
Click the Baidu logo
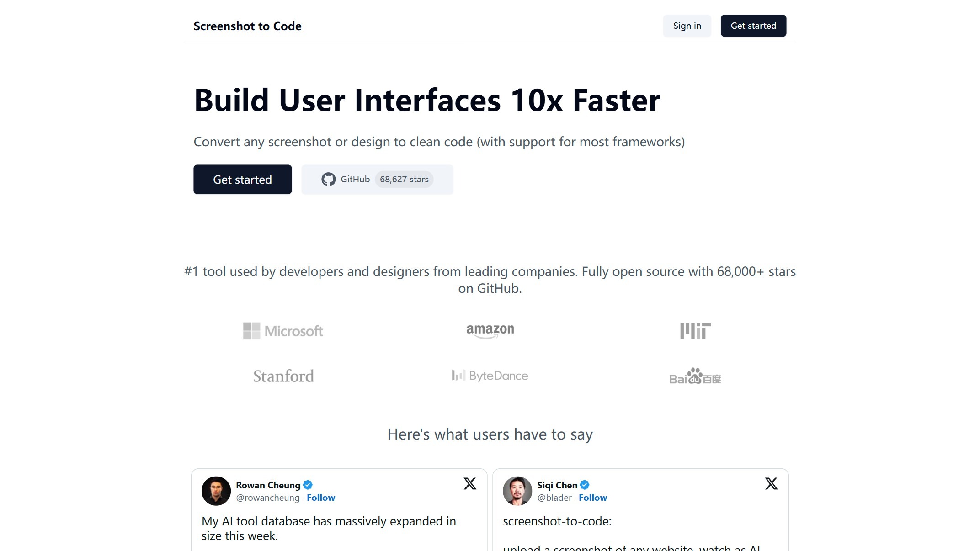tap(695, 376)
